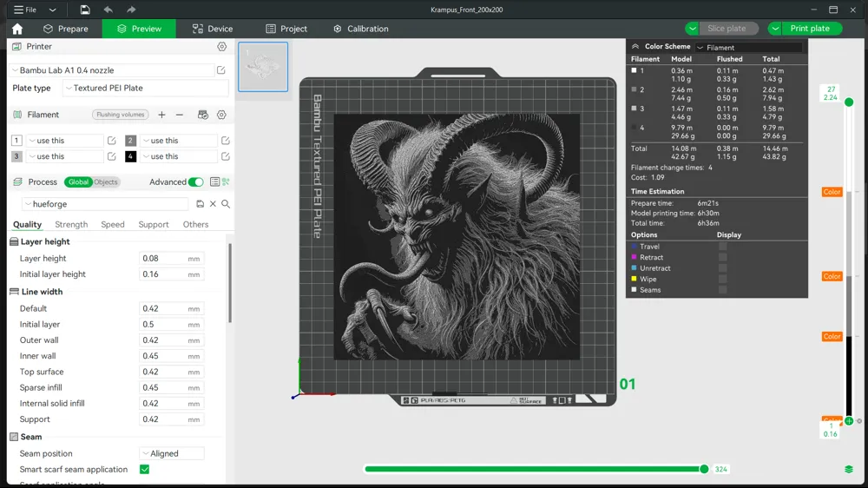Open the Slice plate dropdown arrow

692,29
